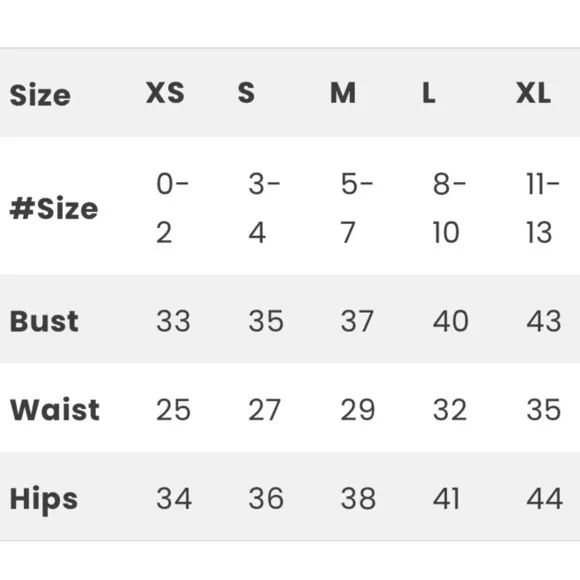Click the 11-13 numeric size cell
Viewport: 580px width, 580px height.
[543, 208]
